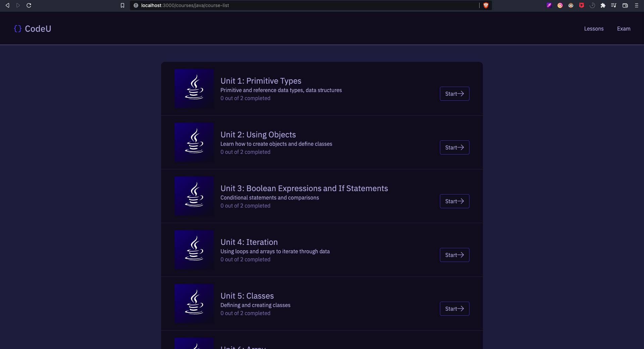The width and height of the screenshot is (644, 349).
Task: Click the Java thumbnail for Unit 4
Action: pyautogui.click(x=194, y=250)
